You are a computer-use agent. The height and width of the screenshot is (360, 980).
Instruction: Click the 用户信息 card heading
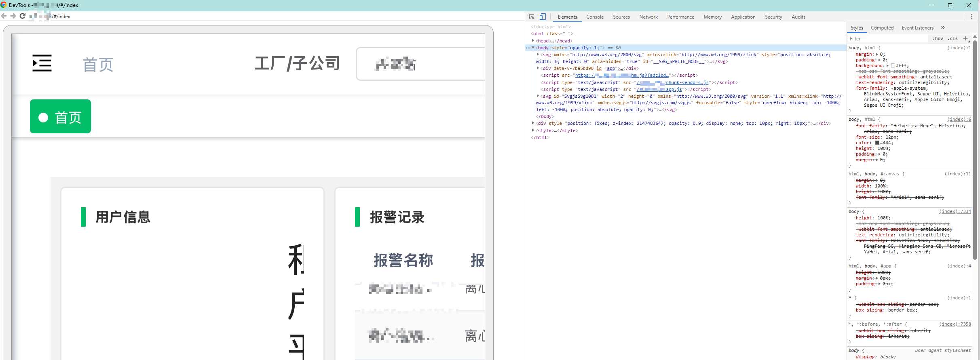(123, 217)
